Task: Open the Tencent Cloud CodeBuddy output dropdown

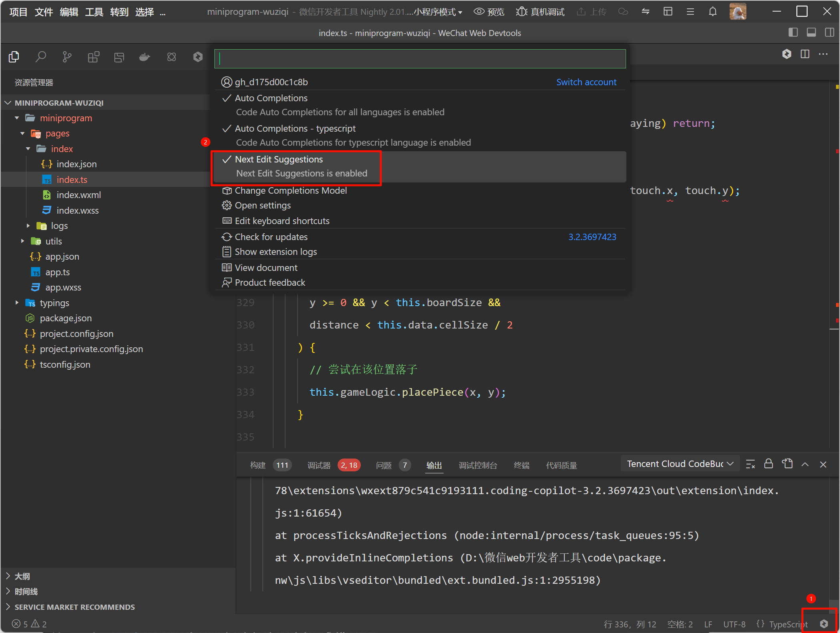Action: [680, 464]
